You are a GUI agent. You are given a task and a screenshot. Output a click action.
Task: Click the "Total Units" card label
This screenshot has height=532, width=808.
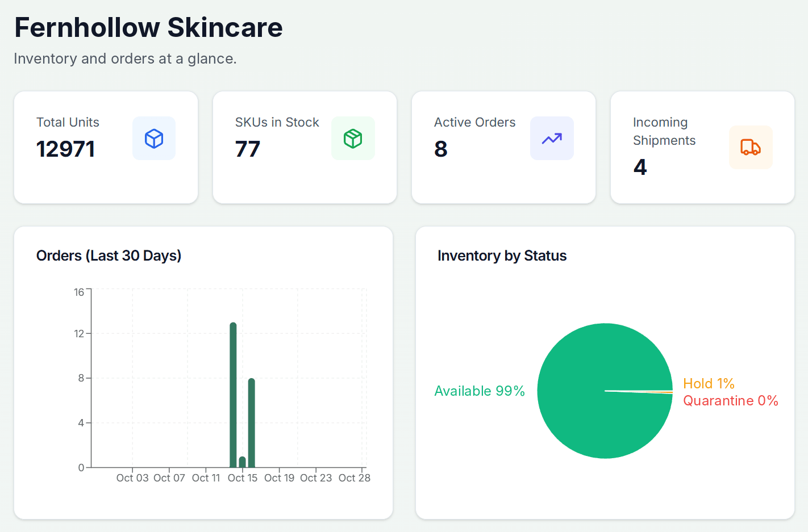[x=68, y=123]
